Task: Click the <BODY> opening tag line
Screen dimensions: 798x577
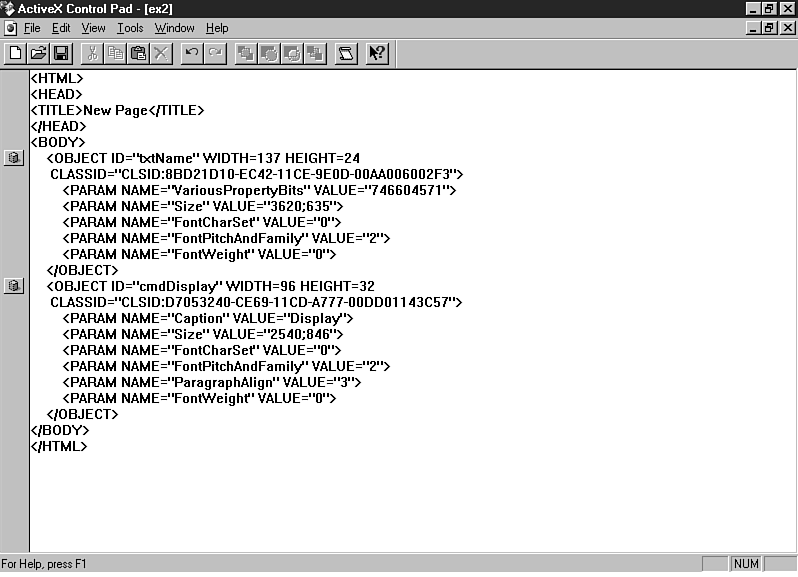Action: click(58, 142)
